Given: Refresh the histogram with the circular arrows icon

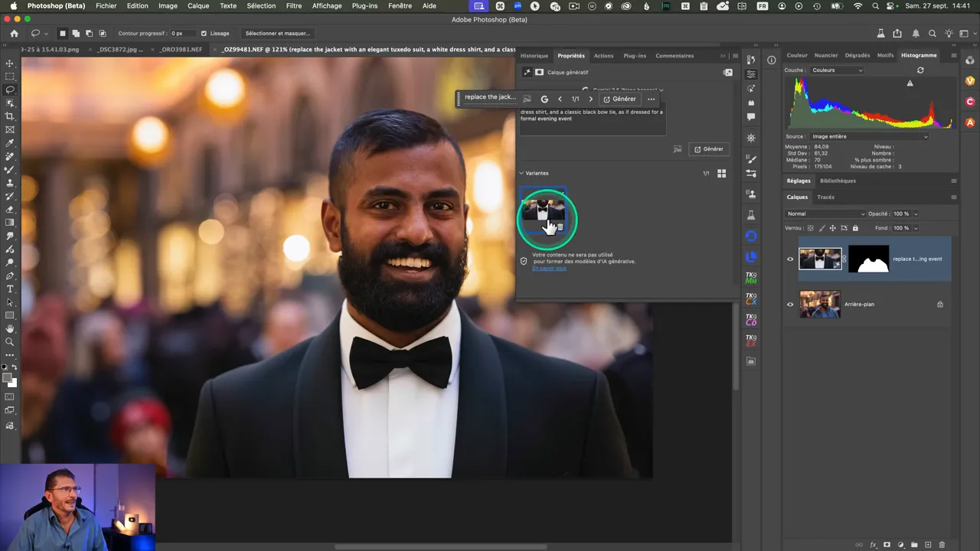Looking at the screenshot, I should (920, 70).
